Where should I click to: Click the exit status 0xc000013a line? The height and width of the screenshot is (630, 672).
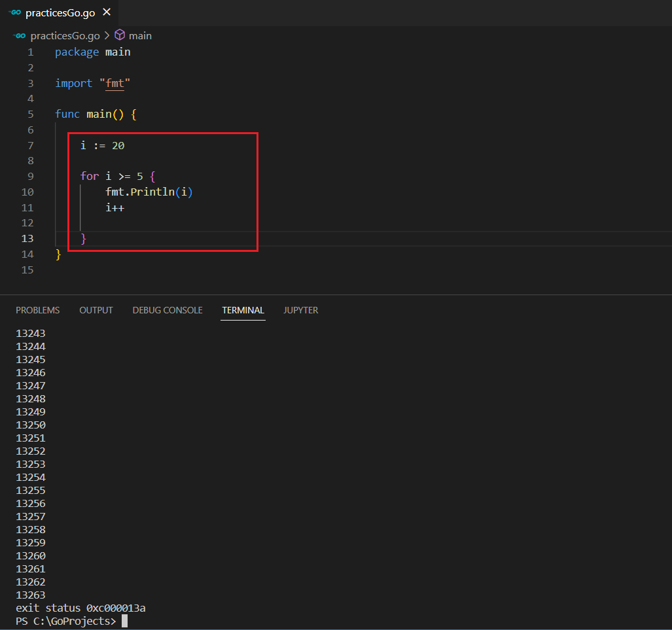80,608
